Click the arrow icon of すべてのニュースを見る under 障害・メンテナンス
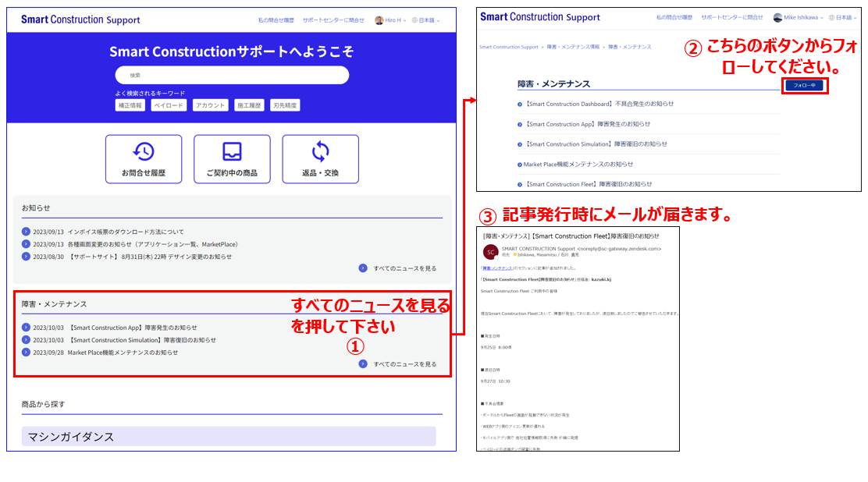 (363, 363)
